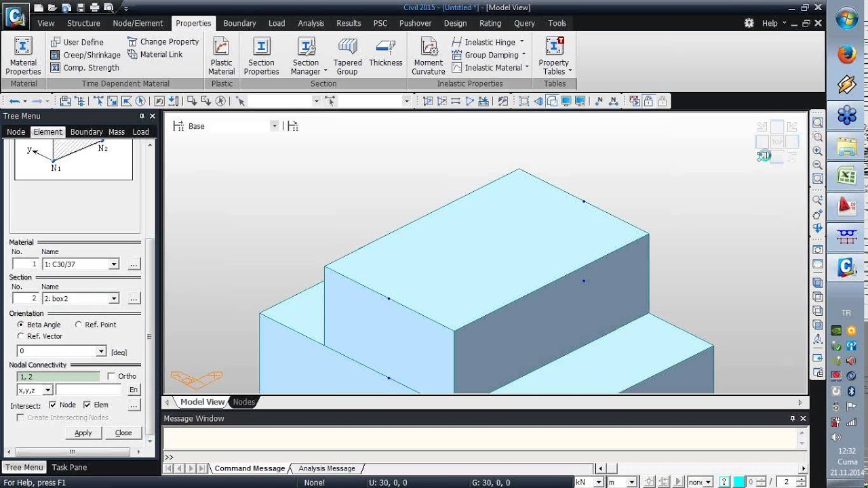Select the Tapered Group tool
This screenshot has height=488, width=868.
(x=347, y=56)
